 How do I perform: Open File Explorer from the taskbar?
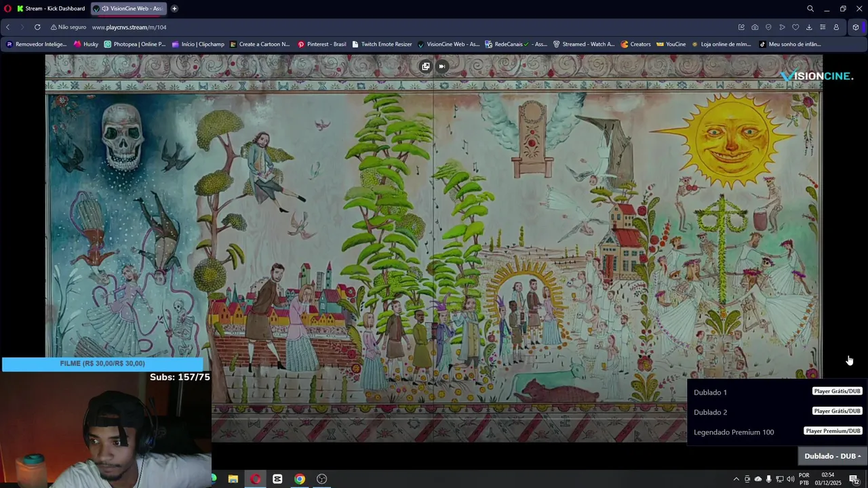tap(233, 479)
